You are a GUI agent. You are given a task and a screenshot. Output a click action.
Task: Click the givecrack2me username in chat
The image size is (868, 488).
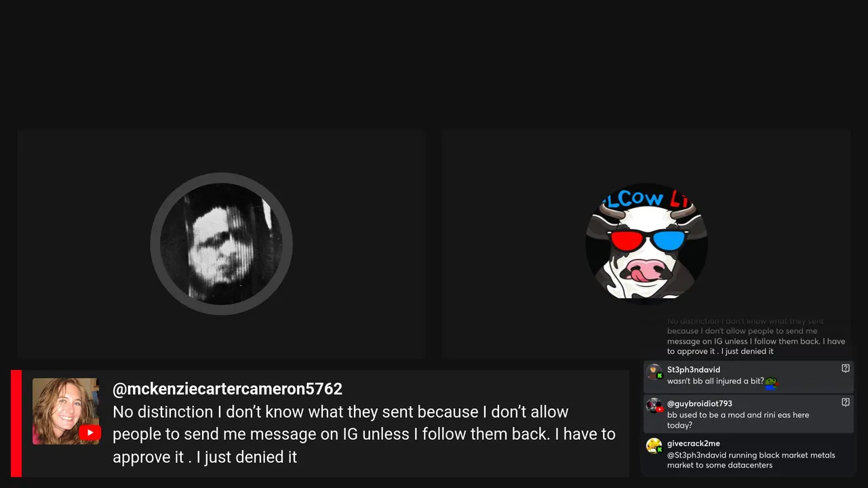(694, 443)
